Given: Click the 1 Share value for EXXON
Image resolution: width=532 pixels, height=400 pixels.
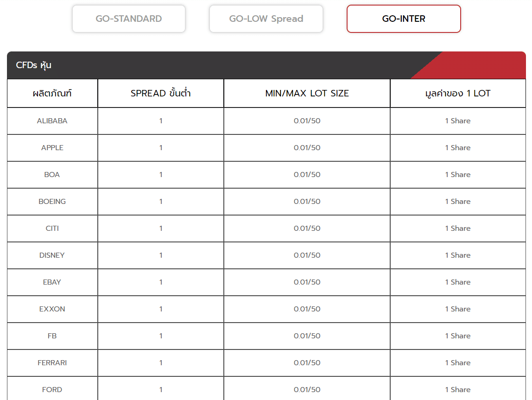Looking at the screenshot, I should pyautogui.click(x=458, y=309).
